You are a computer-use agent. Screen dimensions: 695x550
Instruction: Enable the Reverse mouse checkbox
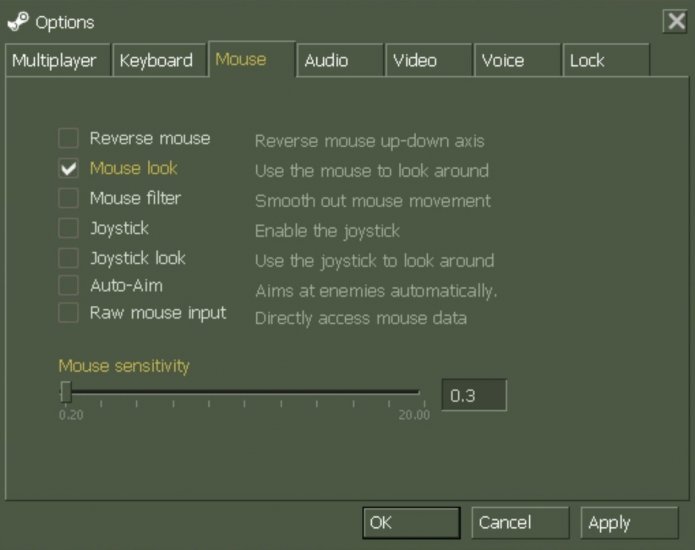[68, 139]
